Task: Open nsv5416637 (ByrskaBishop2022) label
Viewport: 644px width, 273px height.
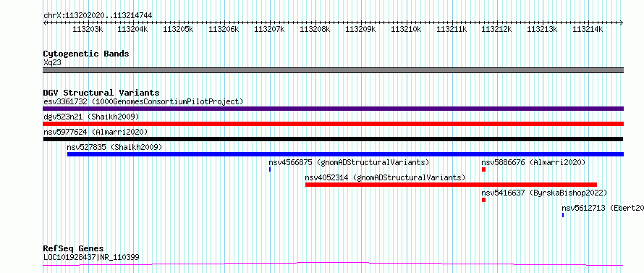Action: (x=544, y=193)
